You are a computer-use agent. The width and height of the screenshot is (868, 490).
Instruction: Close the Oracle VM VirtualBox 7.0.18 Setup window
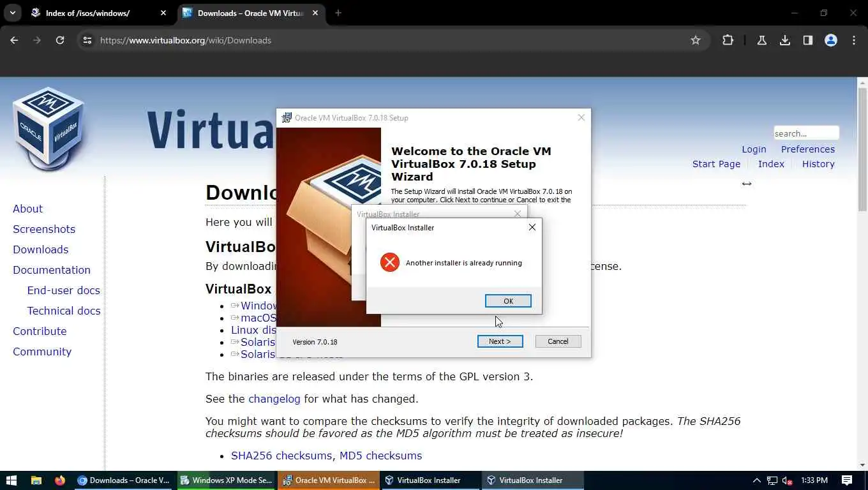click(581, 117)
